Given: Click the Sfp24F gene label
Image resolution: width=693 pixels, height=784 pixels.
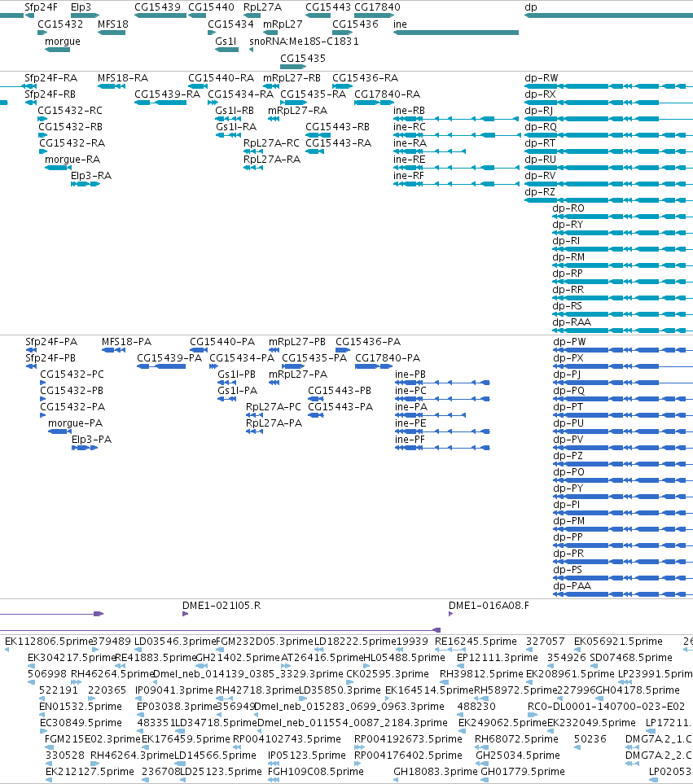Looking at the screenshot, I should [41, 7].
